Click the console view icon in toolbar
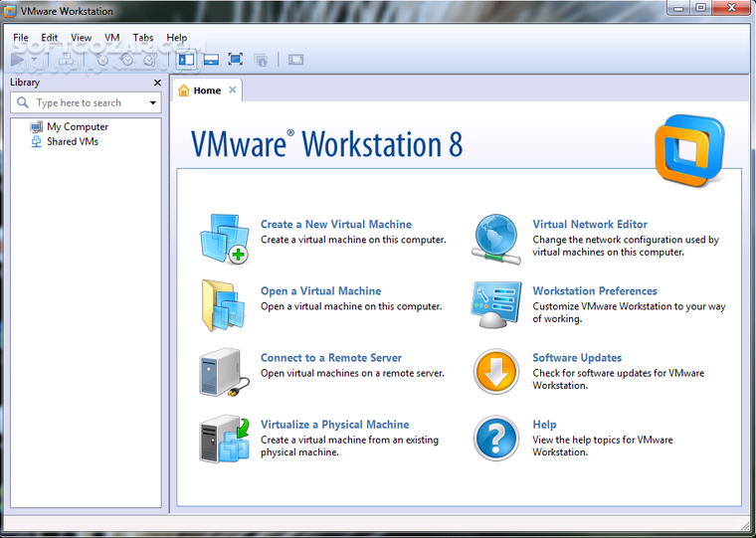The image size is (756, 538). click(295, 60)
